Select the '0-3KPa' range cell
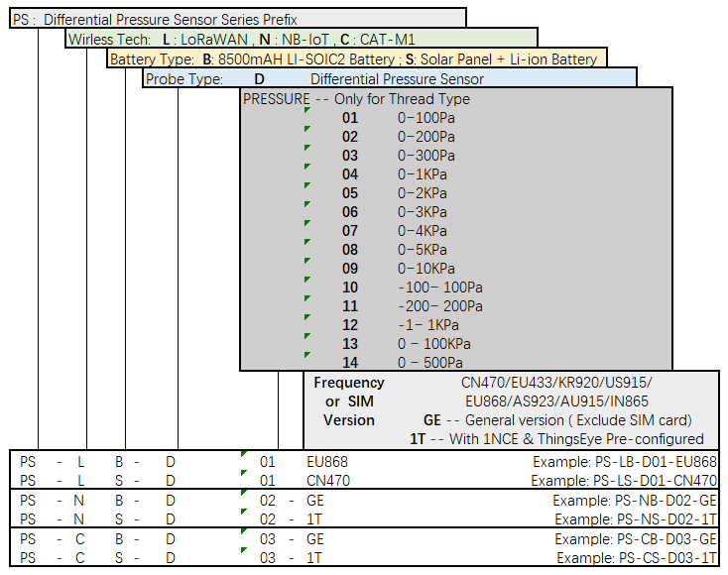728x575 pixels. (x=423, y=212)
